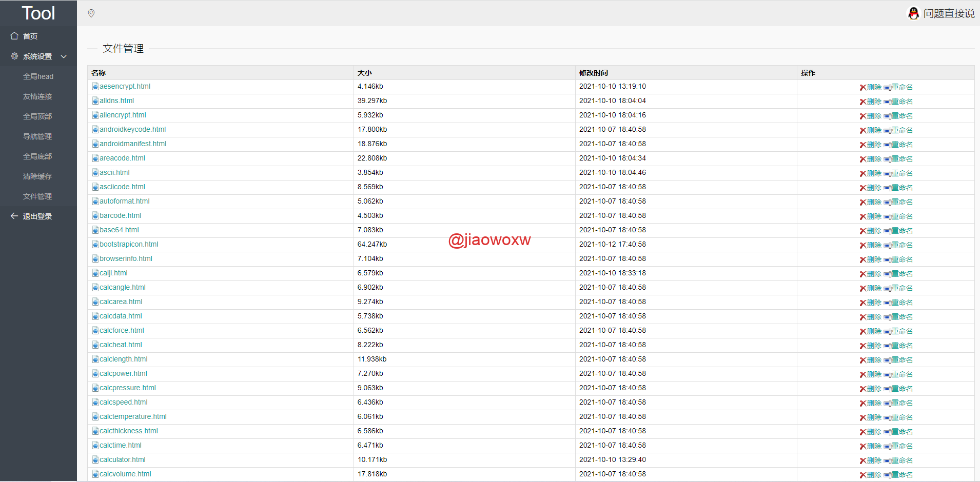Delete browserinfo.html using 删除
Screen dimensions: 980x482
[x=871, y=259]
